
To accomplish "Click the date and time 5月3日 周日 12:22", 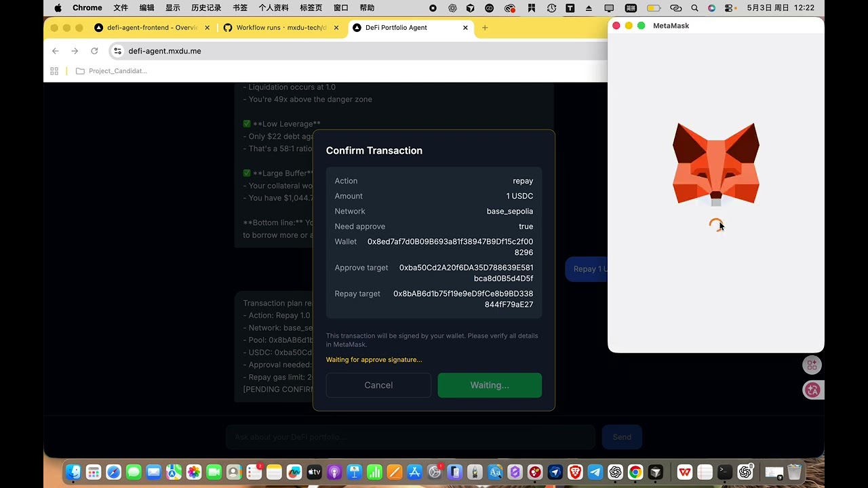I will click(x=781, y=8).
